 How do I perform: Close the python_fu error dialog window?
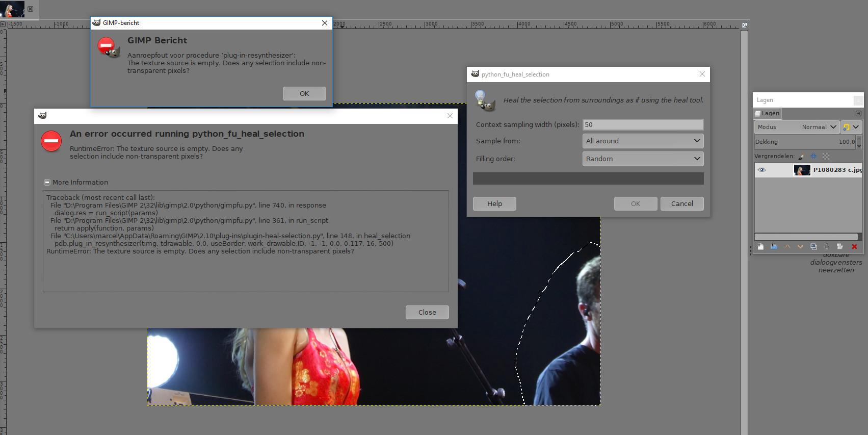(450, 116)
